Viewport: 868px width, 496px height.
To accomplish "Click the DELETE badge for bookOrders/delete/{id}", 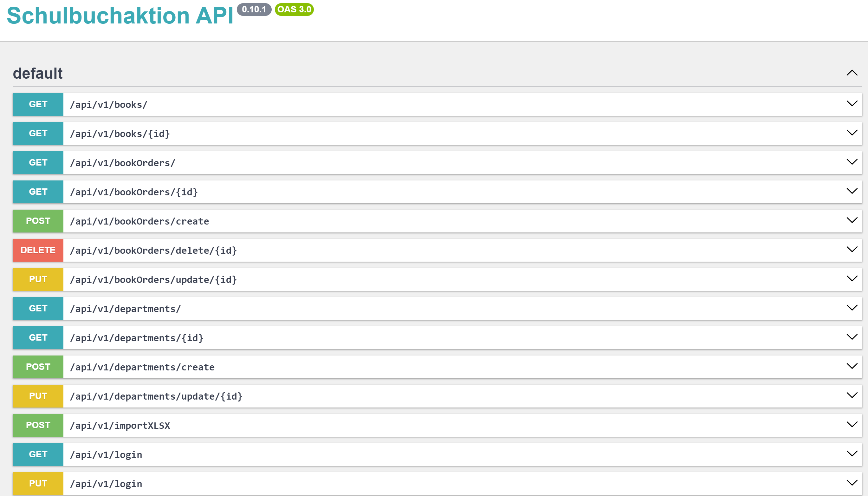I will coord(38,250).
